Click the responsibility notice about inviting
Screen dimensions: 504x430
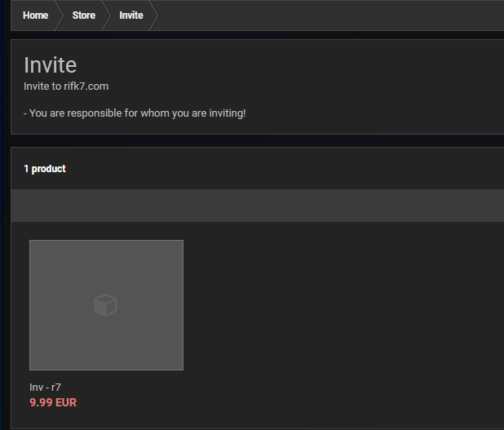(135, 113)
